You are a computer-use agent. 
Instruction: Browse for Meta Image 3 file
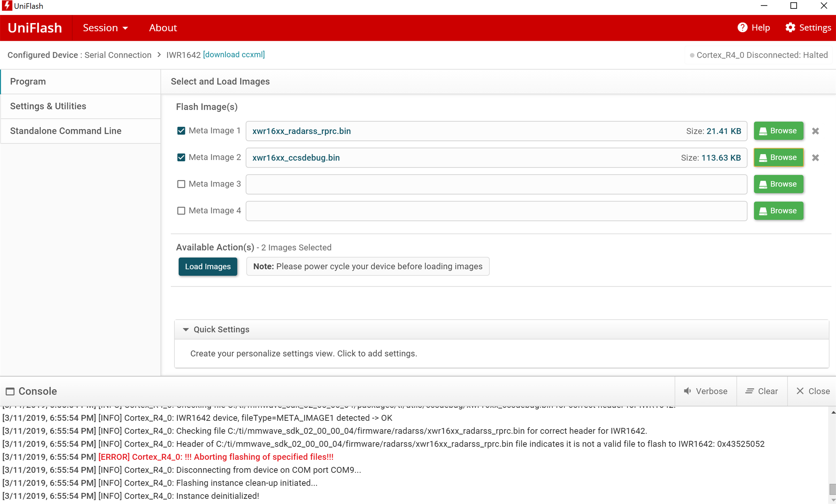(778, 184)
